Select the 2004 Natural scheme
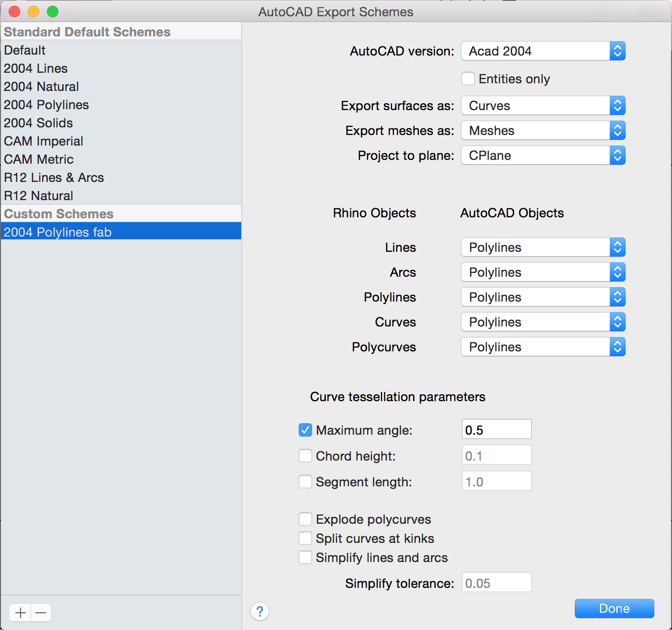The width and height of the screenshot is (672, 630). click(121, 86)
